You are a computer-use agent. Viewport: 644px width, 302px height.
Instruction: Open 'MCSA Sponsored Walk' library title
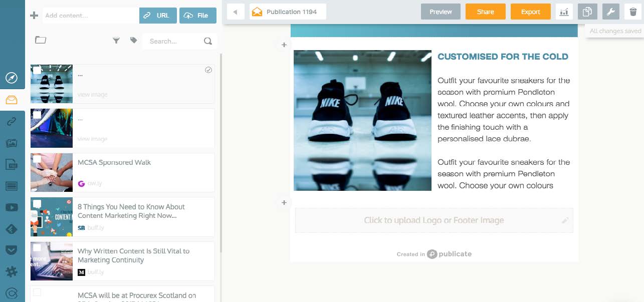tap(114, 162)
